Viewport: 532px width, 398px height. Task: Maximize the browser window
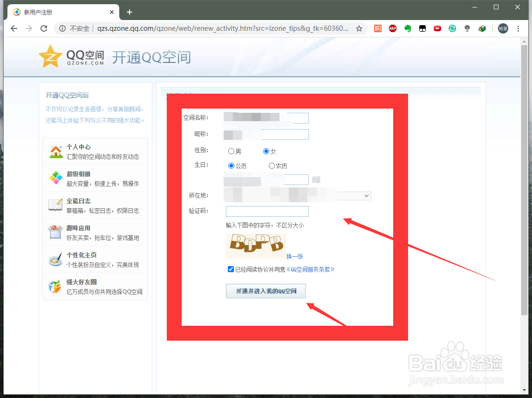point(496,7)
